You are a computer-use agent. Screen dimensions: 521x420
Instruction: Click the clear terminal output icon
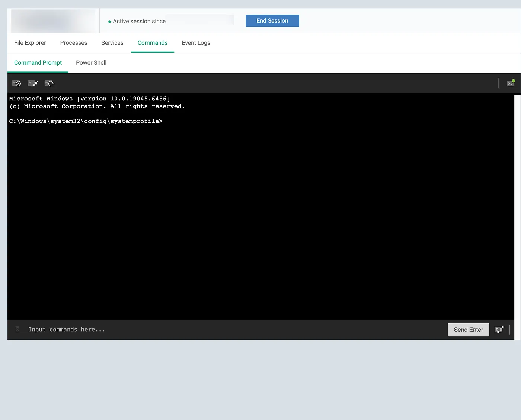pos(33,83)
